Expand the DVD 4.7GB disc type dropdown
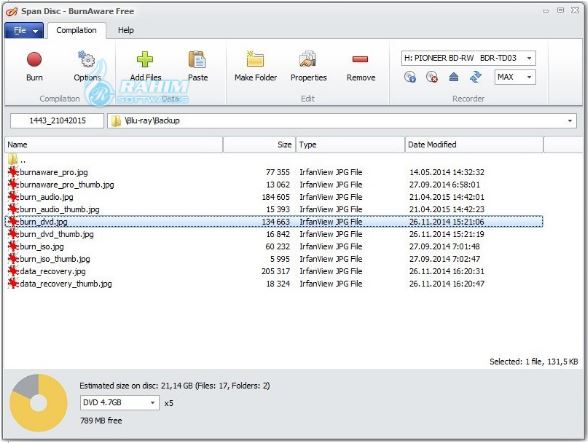Screen dimensions: 588x443 point(119,402)
